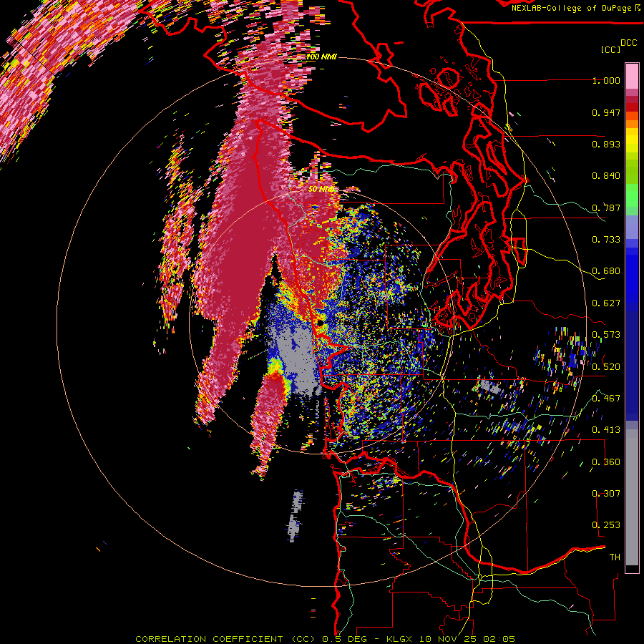Click the 0.467 color scale label
644x644 pixels.
point(606,398)
